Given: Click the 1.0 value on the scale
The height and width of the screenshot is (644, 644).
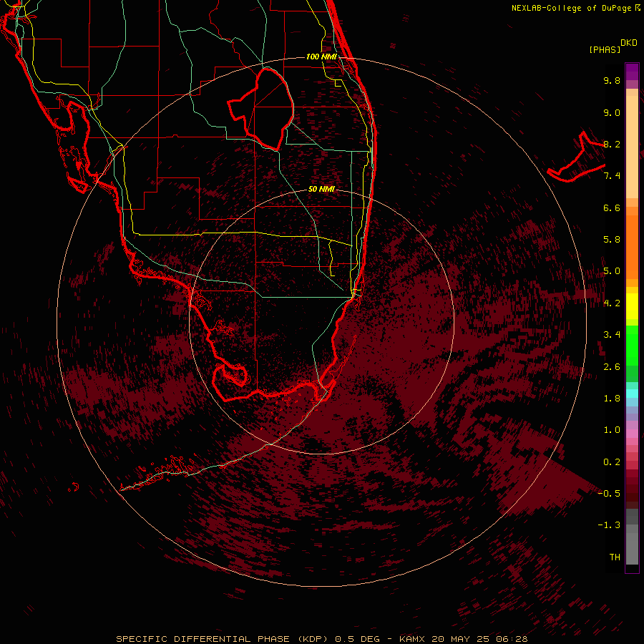Looking at the screenshot, I should click(612, 430).
